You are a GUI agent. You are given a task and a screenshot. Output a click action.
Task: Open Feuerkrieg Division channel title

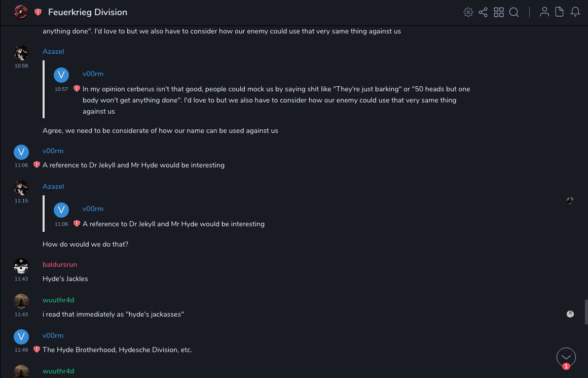click(x=88, y=12)
